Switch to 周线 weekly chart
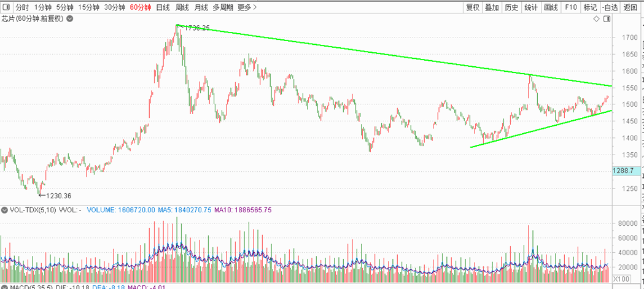 [182, 7]
